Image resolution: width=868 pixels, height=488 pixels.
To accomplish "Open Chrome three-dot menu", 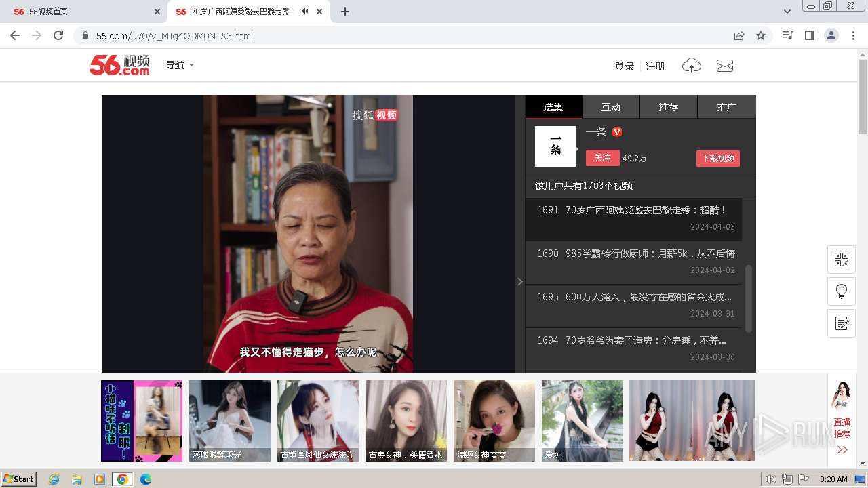I will 853,35.
